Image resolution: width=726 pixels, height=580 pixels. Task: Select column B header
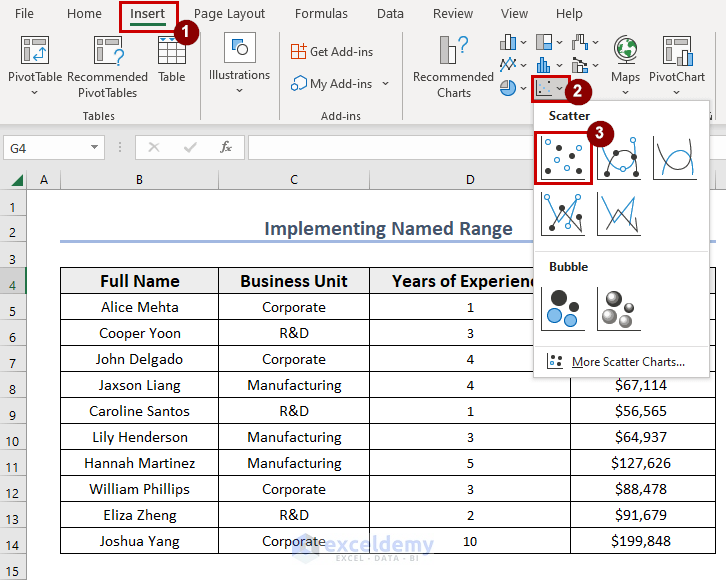[x=139, y=180]
